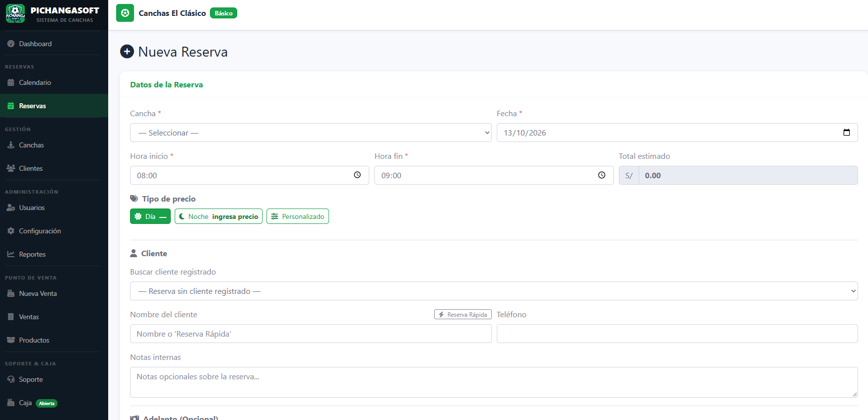Image resolution: width=868 pixels, height=420 pixels.
Task: Click the Hora fin time field
Action: (494, 175)
